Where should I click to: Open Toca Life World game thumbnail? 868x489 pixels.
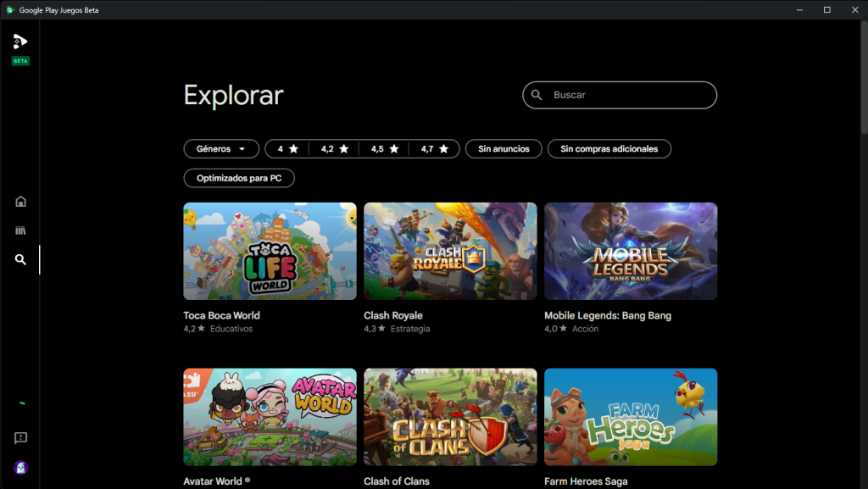[x=270, y=251]
